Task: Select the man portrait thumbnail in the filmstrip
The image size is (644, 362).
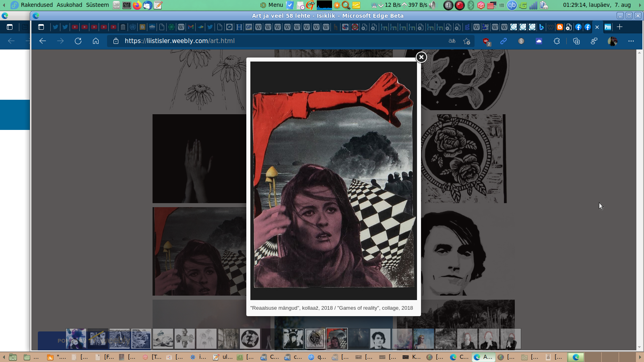Action: click(x=380, y=339)
